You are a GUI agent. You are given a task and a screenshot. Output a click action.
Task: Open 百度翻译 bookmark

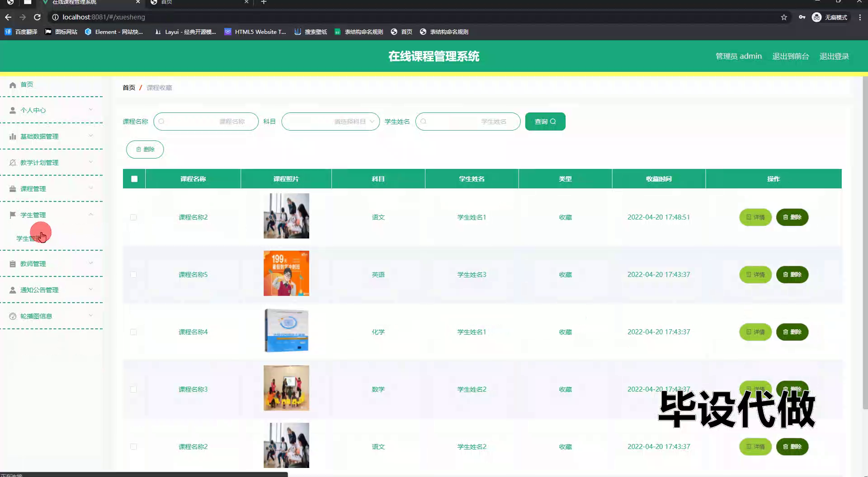coord(21,32)
